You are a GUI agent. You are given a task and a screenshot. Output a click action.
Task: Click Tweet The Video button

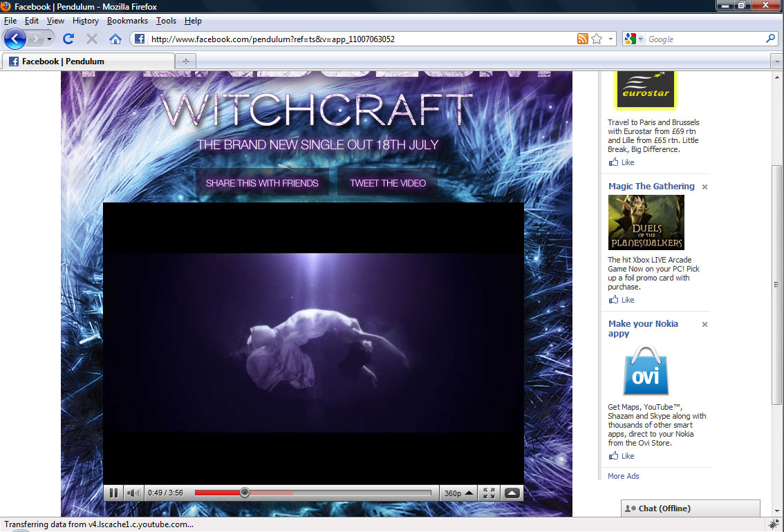(387, 183)
